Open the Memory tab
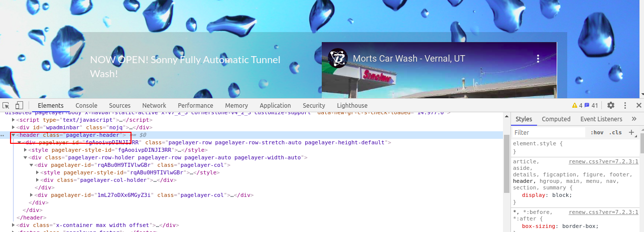The image size is (644, 232). [236, 105]
